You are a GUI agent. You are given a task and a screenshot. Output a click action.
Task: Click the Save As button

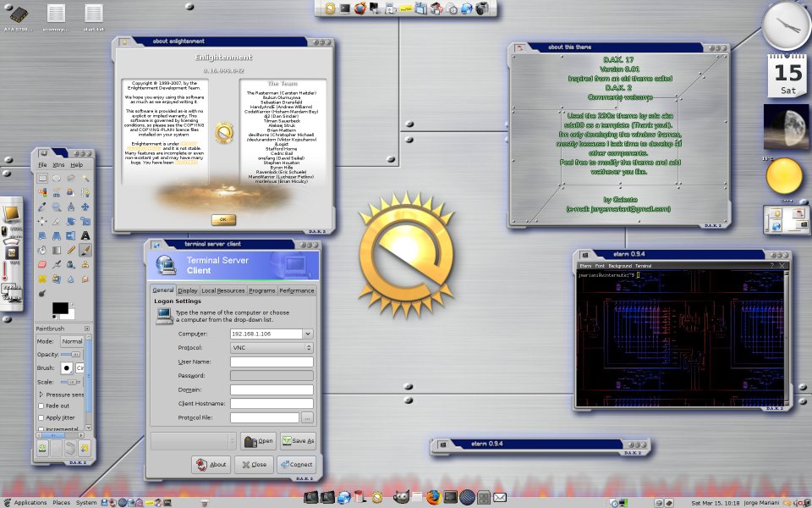(299, 441)
